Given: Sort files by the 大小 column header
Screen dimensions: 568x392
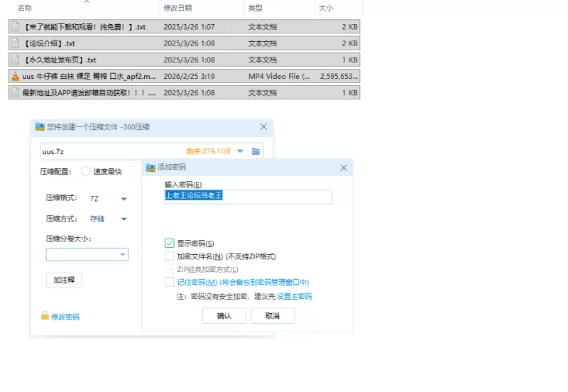Looking at the screenshot, I should [x=328, y=8].
